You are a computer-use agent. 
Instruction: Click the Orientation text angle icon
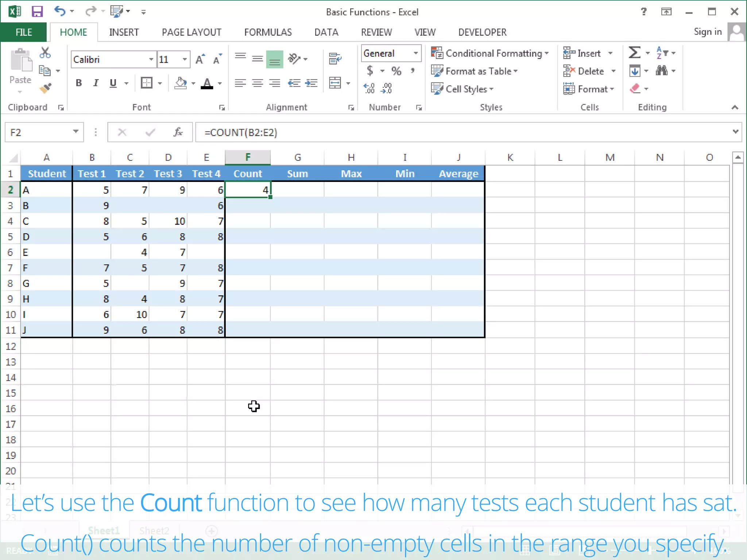point(294,59)
